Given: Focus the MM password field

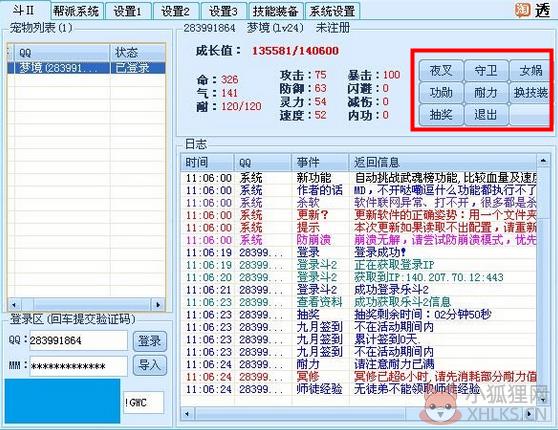Looking at the screenshot, I should tap(78, 366).
